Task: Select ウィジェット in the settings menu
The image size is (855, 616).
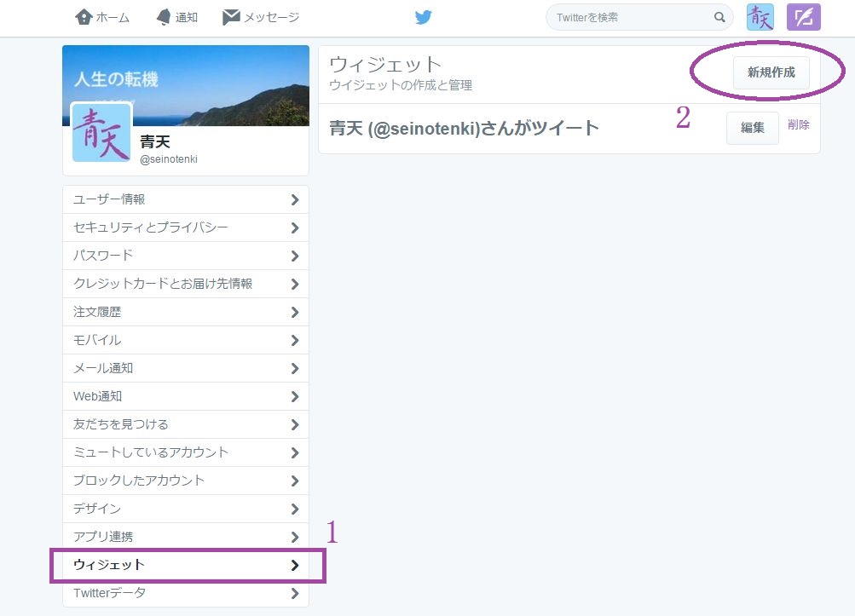Action: click(x=185, y=565)
